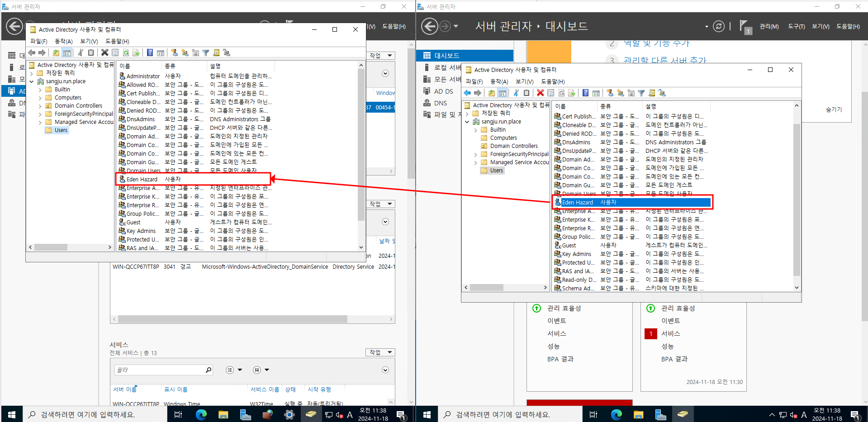
Task: Click the refresh icon in right Server Manager header
Action: [x=718, y=26]
